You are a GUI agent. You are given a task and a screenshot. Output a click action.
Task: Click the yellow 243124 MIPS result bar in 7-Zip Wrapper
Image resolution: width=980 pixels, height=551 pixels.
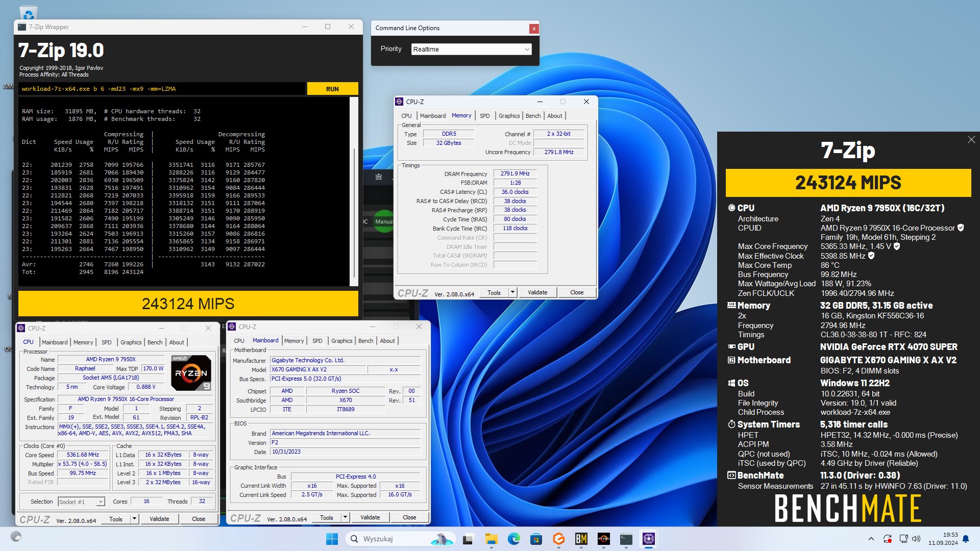click(188, 304)
